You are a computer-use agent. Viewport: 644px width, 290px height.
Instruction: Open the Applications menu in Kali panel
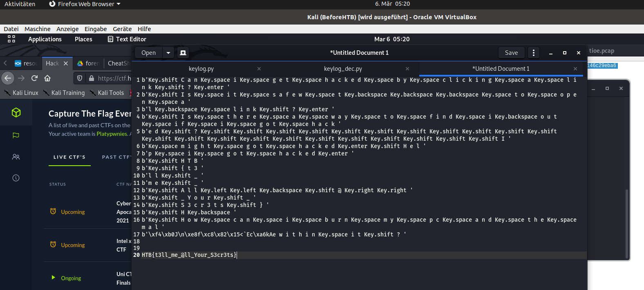(x=45, y=39)
